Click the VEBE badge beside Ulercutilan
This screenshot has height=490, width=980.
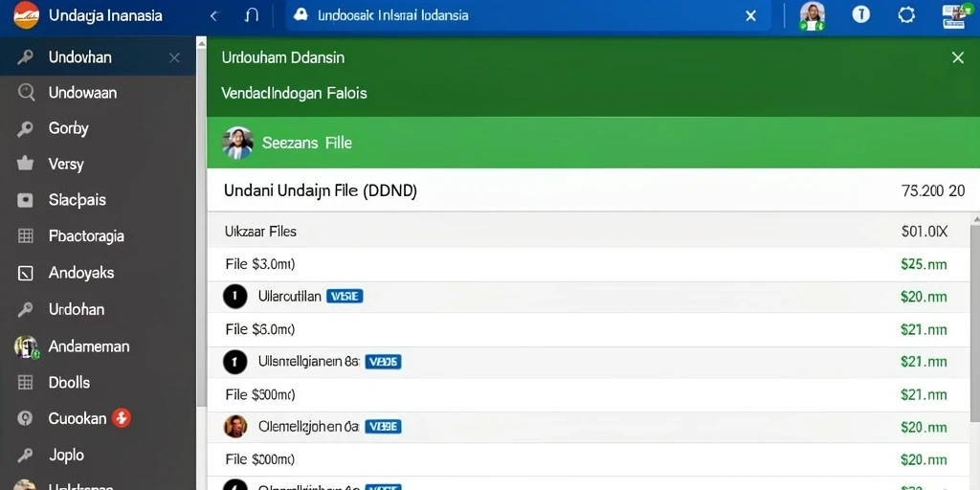(345, 297)
